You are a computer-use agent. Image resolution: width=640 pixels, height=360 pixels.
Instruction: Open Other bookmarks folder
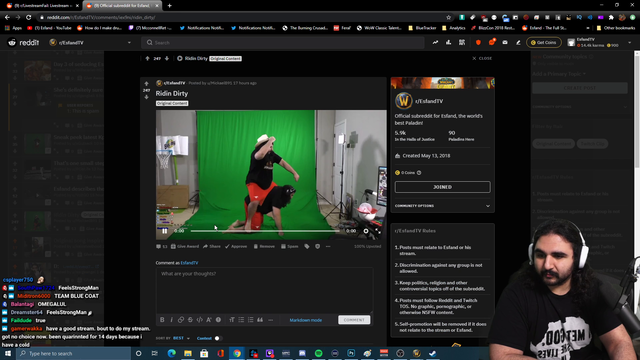616,28
